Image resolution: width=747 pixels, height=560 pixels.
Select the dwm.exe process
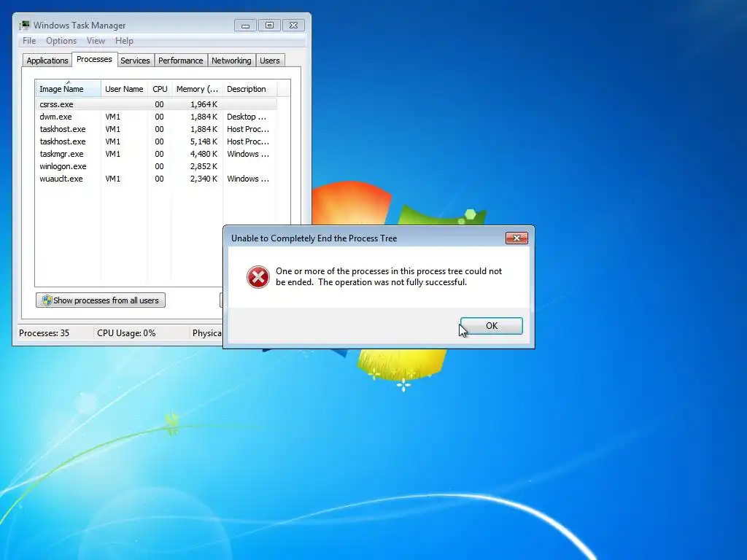tap(156, 117)
